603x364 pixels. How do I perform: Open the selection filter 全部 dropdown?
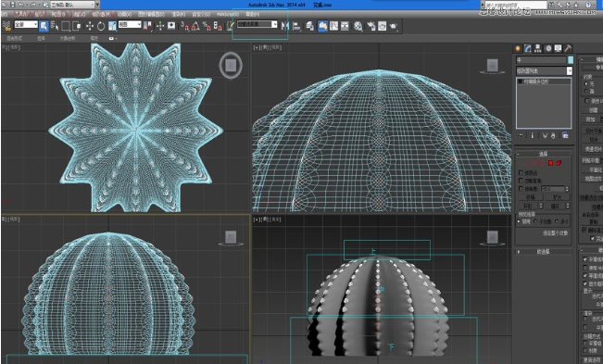(26, 25)
